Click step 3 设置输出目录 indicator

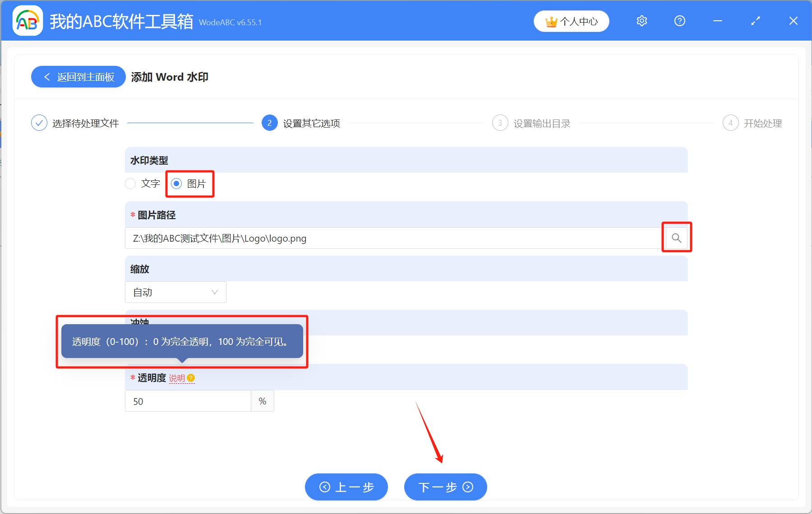(x=501, y=122)
